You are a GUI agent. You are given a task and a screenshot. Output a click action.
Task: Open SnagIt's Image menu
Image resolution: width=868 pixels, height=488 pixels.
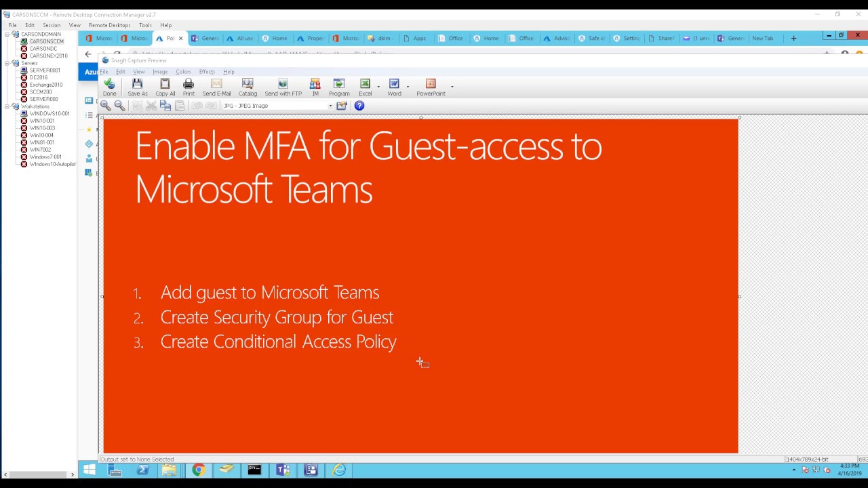[160, 72]
